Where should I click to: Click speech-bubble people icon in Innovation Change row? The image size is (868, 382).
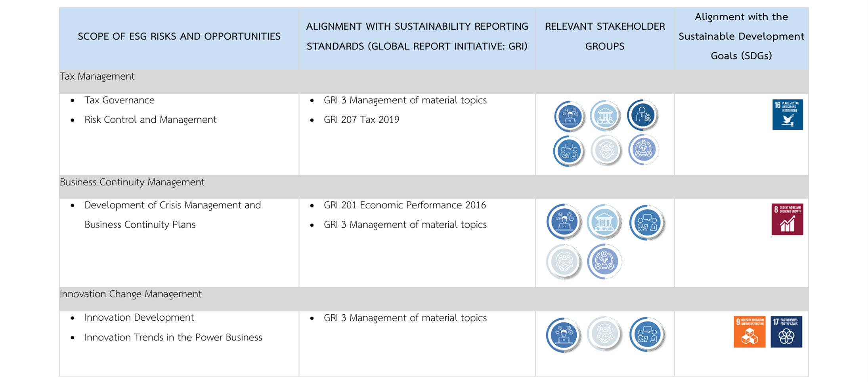pos(646,334)
